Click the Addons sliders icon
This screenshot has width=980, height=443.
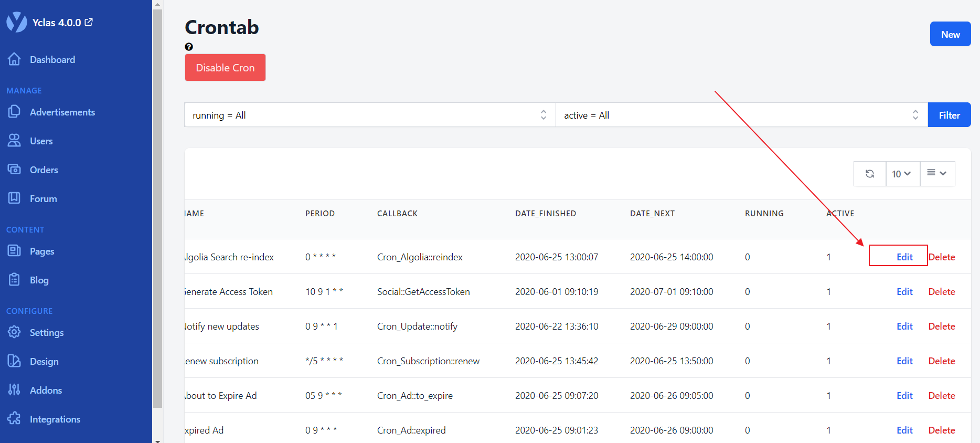pos(14,390)
